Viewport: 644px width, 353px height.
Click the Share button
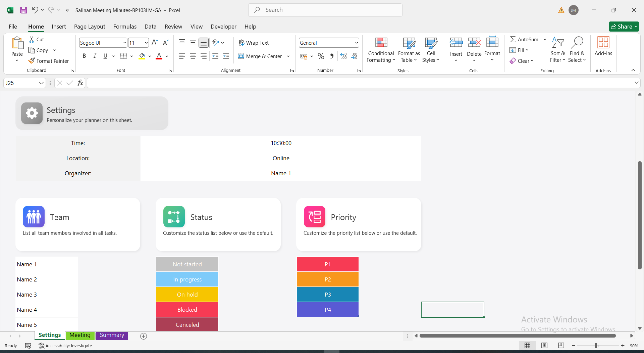click(x=624, y=27)
